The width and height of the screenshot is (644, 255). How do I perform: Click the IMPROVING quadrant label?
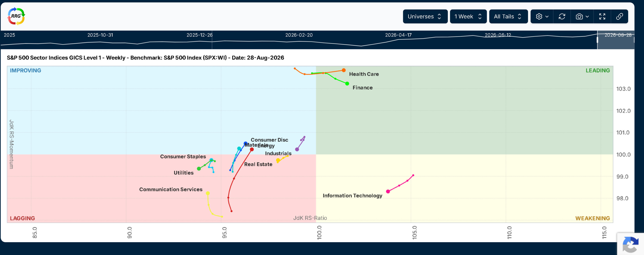click(25, 71)
